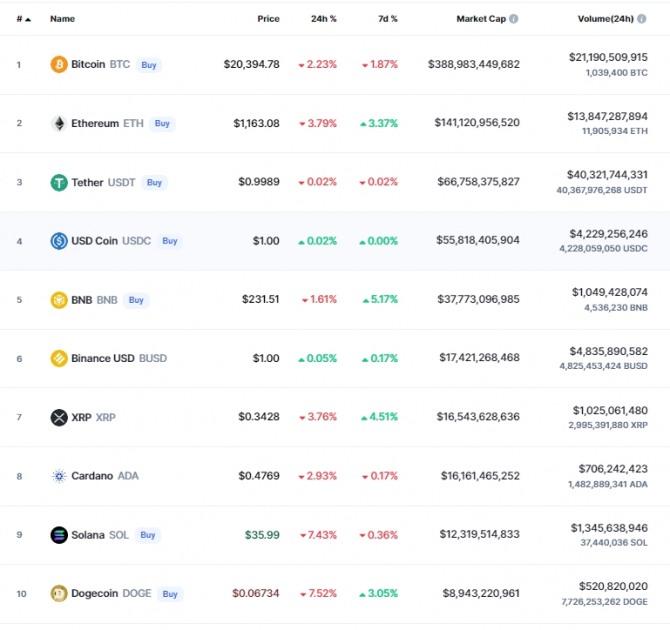Sort table by 24h % column
This screenshot has width=670, height=630.
pyautogui.click(x=323, y=19)
